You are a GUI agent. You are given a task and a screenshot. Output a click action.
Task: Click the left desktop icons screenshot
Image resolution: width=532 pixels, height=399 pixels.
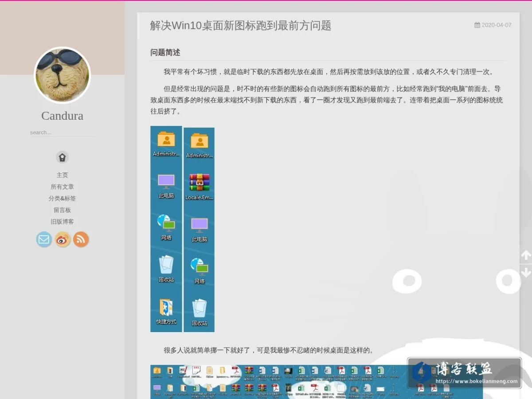click(166, 229)
